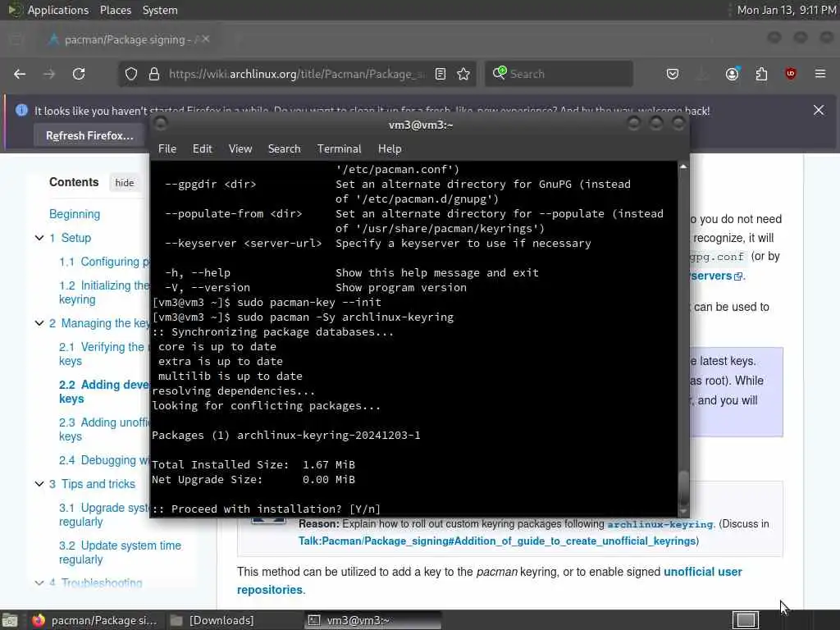
Task: Follow the archlinux-keyring link in Reason note
Action: click(x=660, y=524)
